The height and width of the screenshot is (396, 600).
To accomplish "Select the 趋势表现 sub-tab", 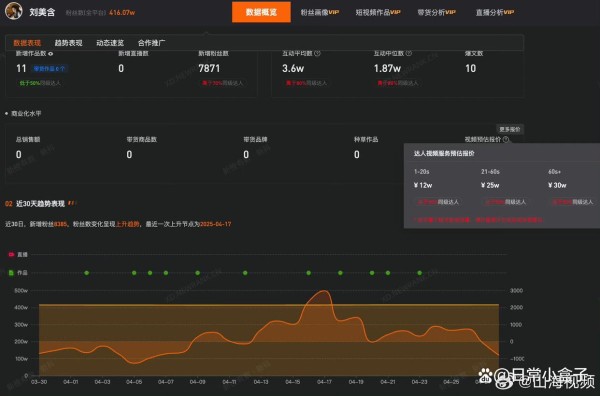I will (68, 43).
